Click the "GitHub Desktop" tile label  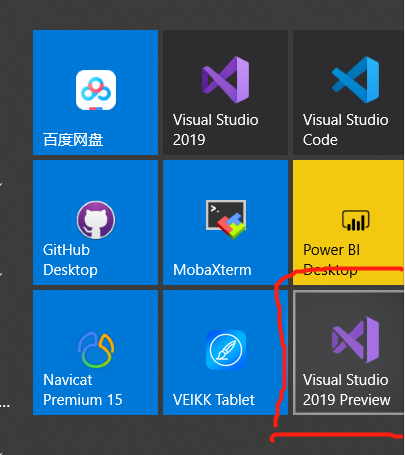click(70, 260)
